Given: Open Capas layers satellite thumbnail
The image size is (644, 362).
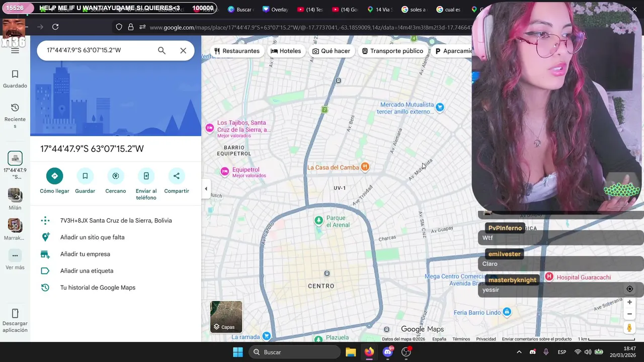Looking at the screenshot, I should pos(226,317).
